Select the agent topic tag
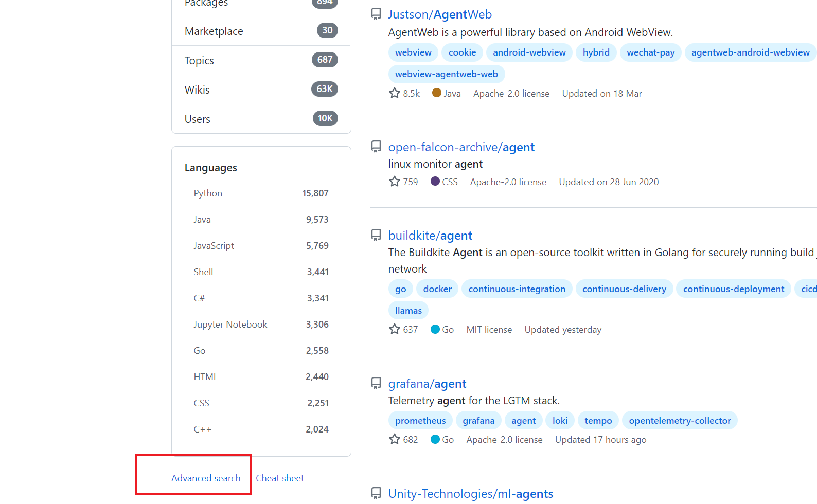The width and height of the screenshot is (817, 504). 523,421
